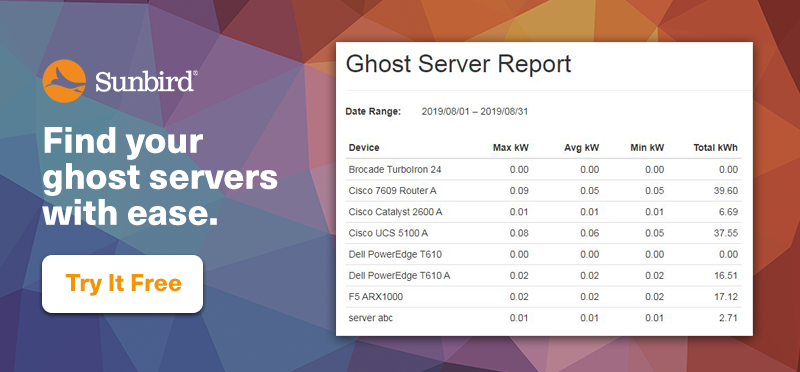Select the Cisco Catalyst 2600 A device

click(x=395, y=212)
